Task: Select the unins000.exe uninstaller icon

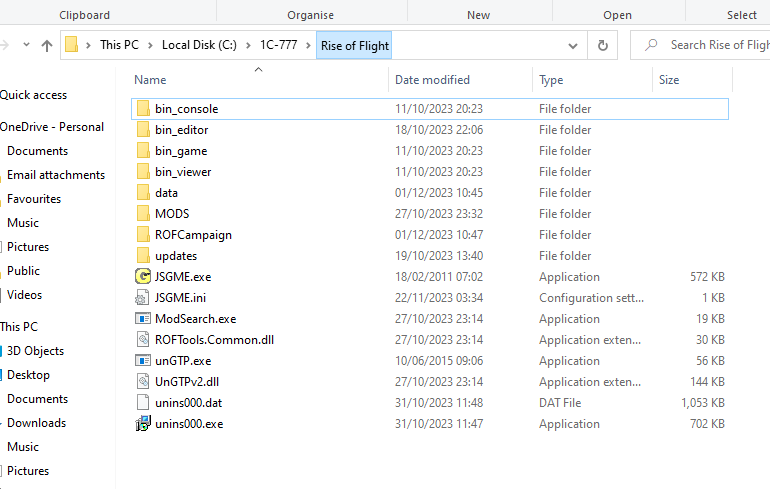Action: pyautogui.click(x=142, y=424)
